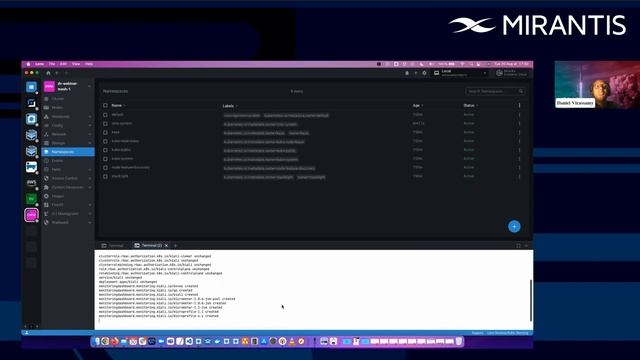Open Chrome from the Dock
Viewport: 640px width, 360px height.
[x=105, y=341]
